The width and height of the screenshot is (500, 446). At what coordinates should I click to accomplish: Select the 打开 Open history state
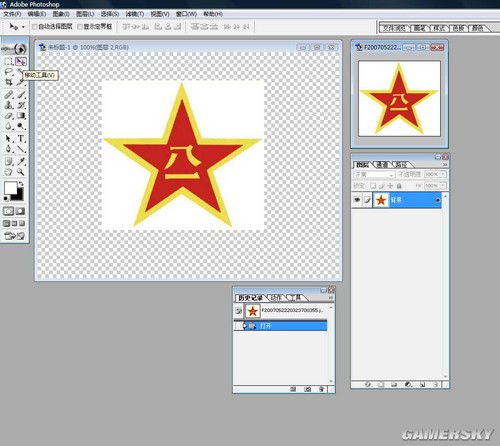(280, 326)
